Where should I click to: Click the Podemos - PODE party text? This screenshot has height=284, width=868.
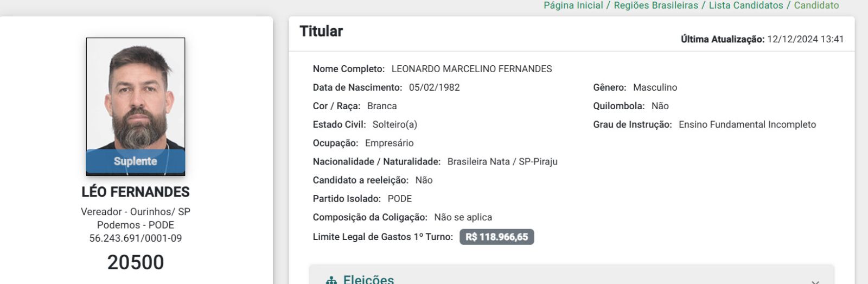pos(136,225)
